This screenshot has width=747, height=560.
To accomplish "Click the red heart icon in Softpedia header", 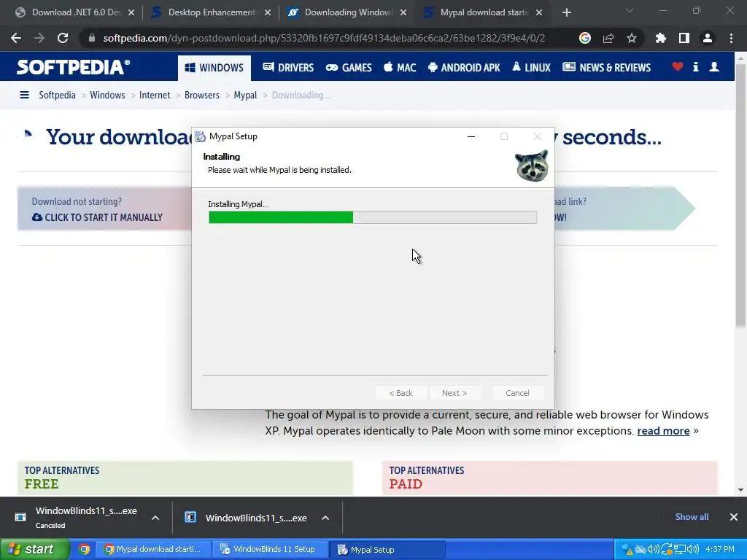I will 678,67.
